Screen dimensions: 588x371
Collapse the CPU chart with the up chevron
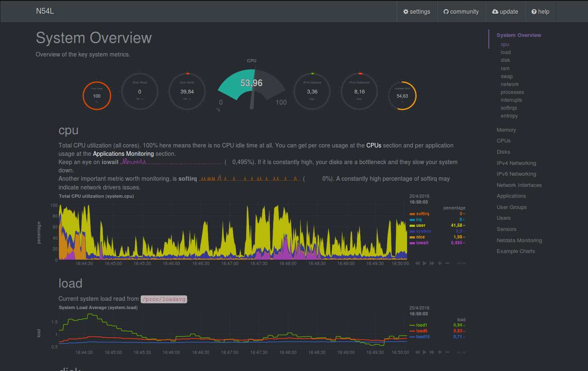coord(459,263)
